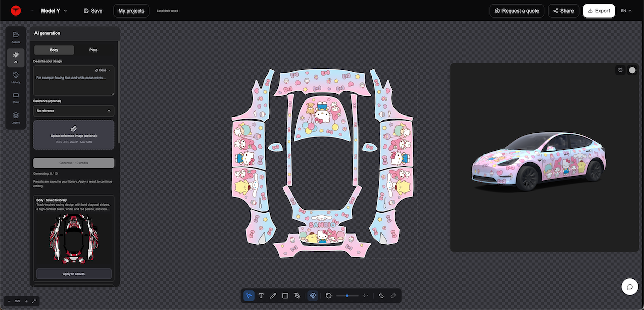Expand the Ideas suggestions dropdown
Image resolution: width=644 pixels, height=310 pixels.
click(x=102, y=70)
